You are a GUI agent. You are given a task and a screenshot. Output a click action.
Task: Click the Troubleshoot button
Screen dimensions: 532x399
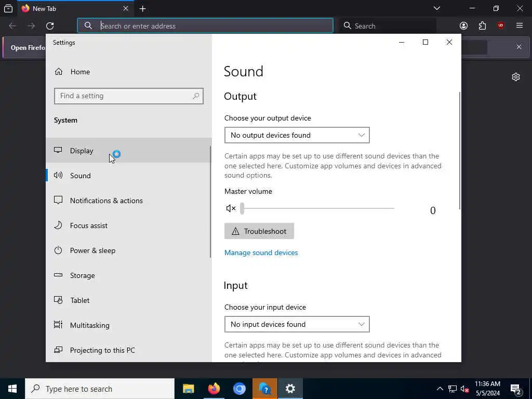[x=259, y=231]
